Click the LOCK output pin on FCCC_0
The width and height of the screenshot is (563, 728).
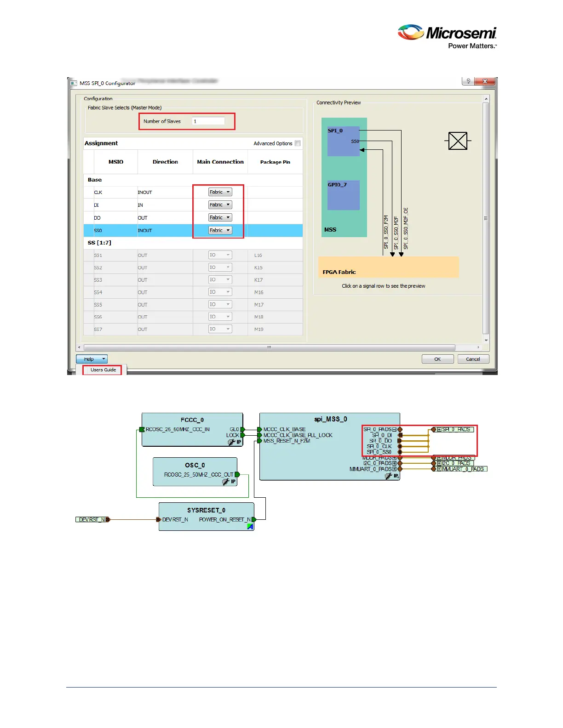[243, 435]
